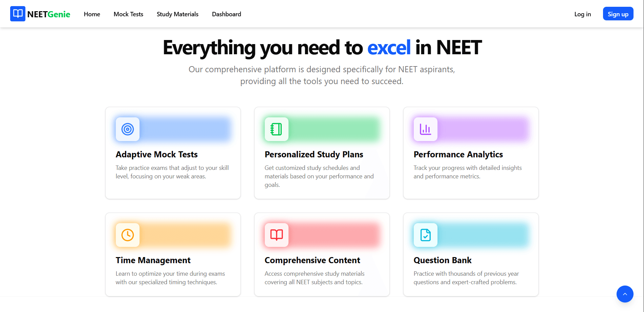Open the Dashboard page
This screenshot has width=644, height=312.
point(226,14)
